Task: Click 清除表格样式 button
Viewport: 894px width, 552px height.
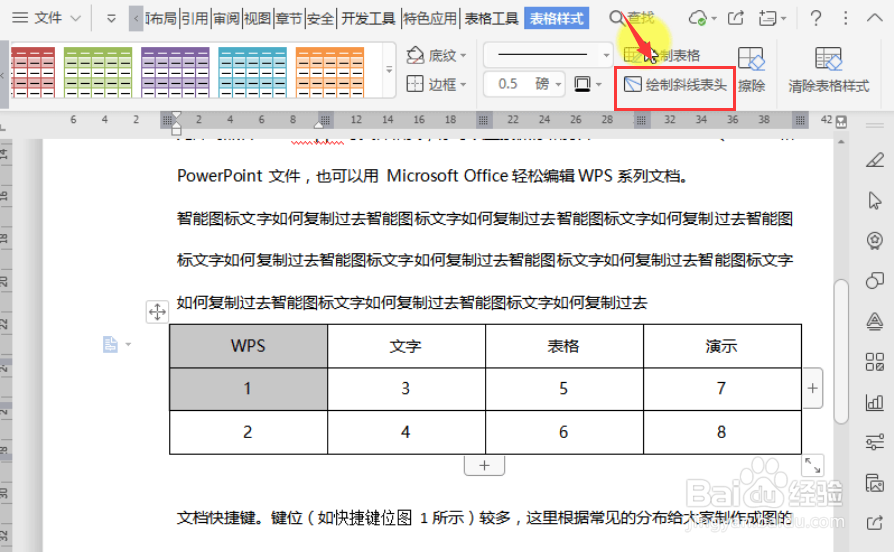Action: coord(828,70)
